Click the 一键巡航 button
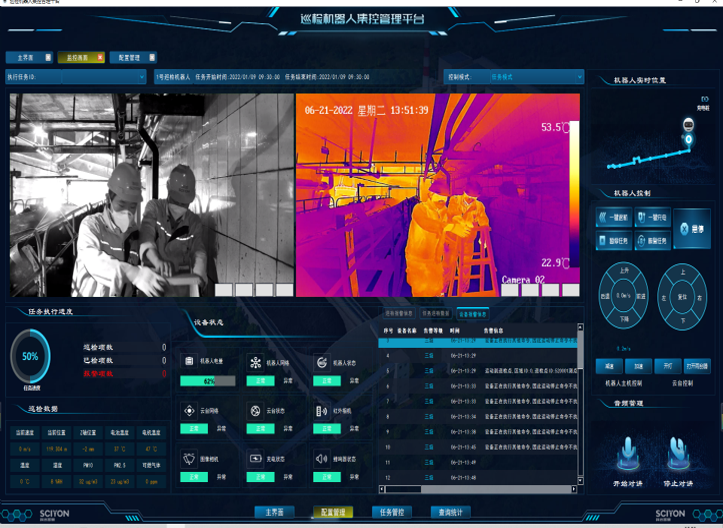Image resolution: width=723 pixels, height=528 pixels. [614, 217]
